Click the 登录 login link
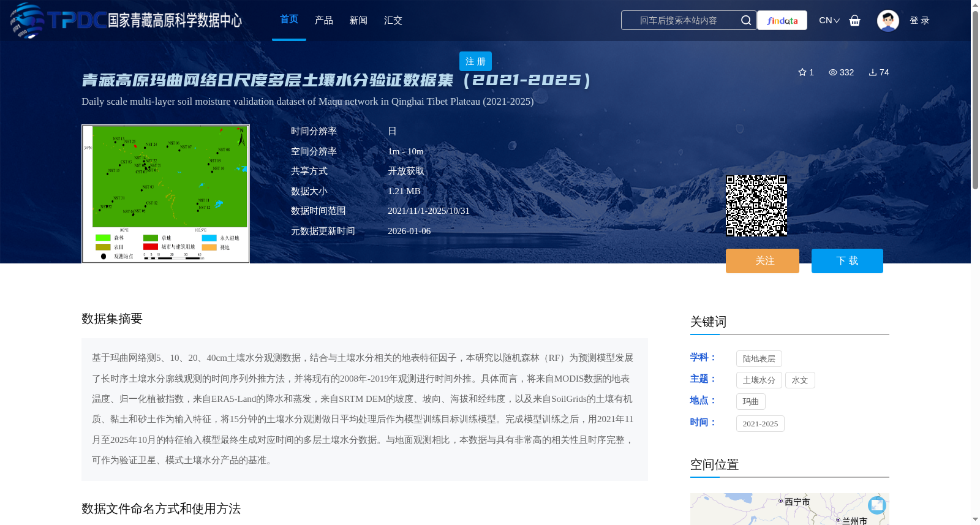Viewport: 980px width, 525px height. pos(919,20)
